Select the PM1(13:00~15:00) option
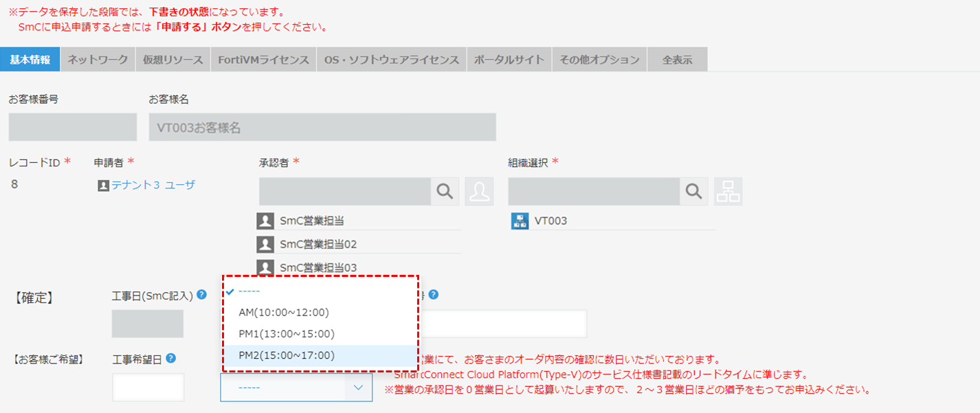 pyautogui.click(x=320, y=334)
